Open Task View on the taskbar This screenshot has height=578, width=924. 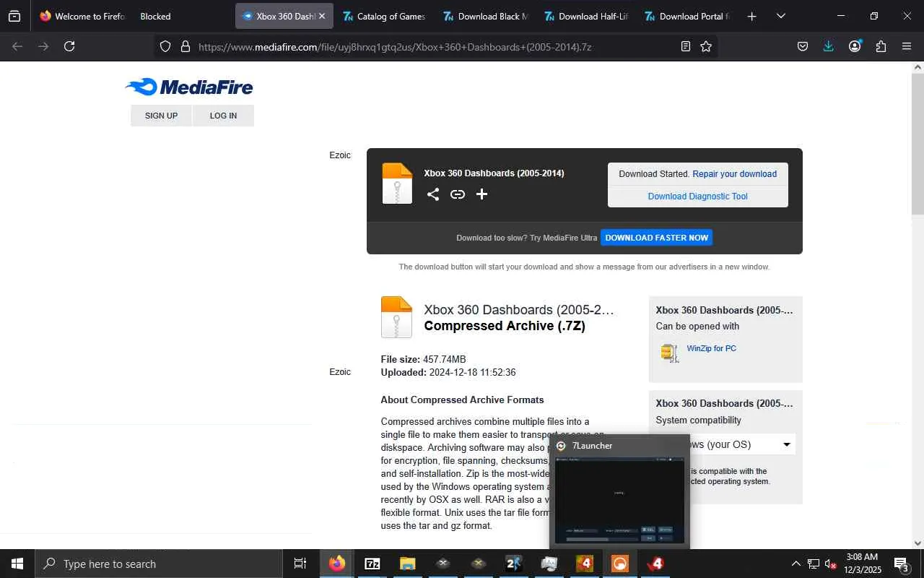(x=300, y=564)
